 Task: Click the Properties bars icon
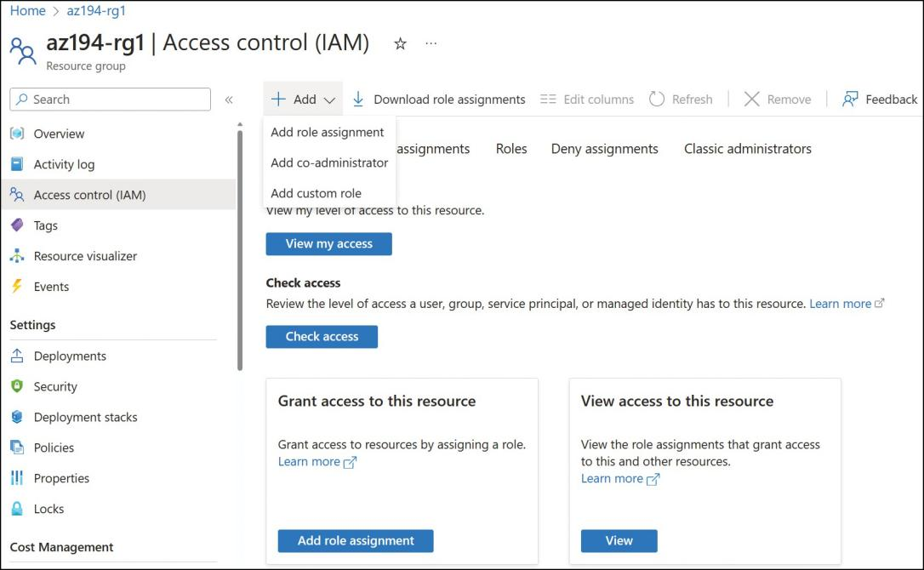17,478
